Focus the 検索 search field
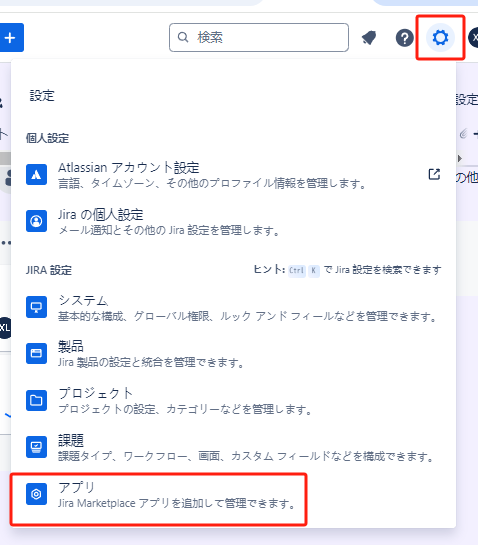 (x=259, y=38)
